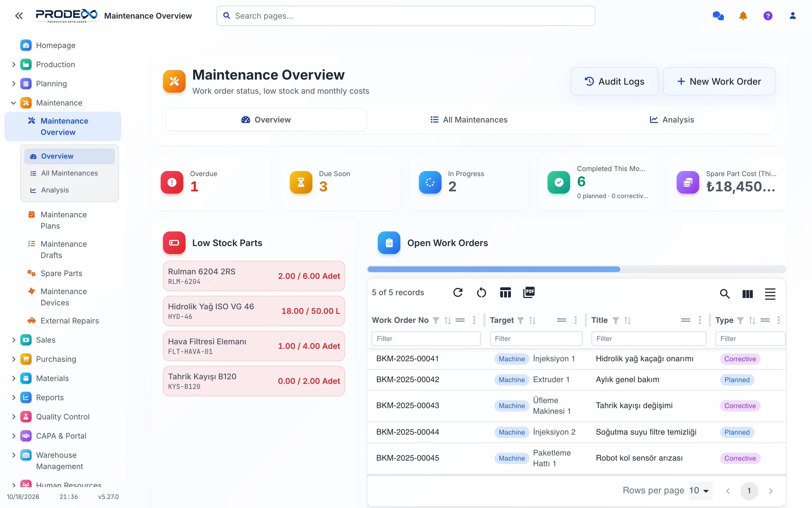The image size is (812, 508).
Task: Expand the Sales menu
Action: 14,340
